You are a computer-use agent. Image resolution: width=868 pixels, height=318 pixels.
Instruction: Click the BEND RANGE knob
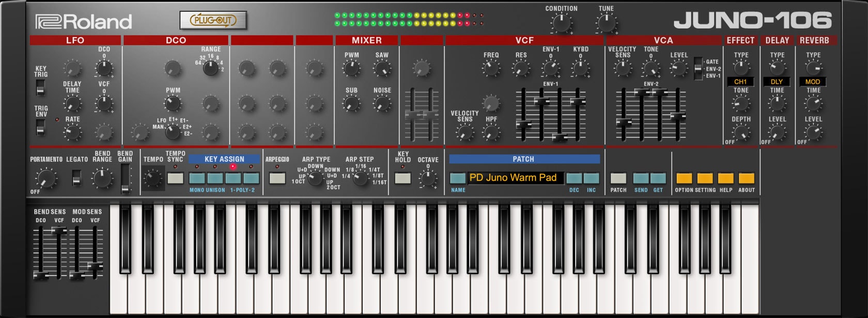pos(102,179)
